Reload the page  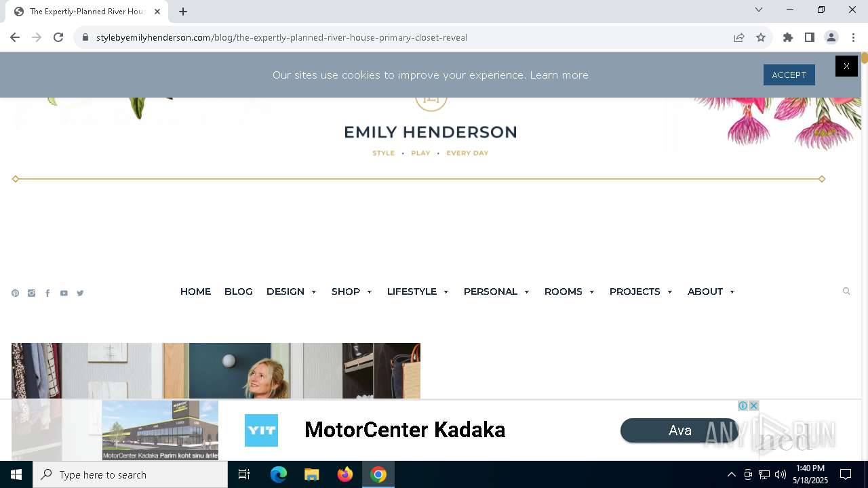click(x=58, y=37)
